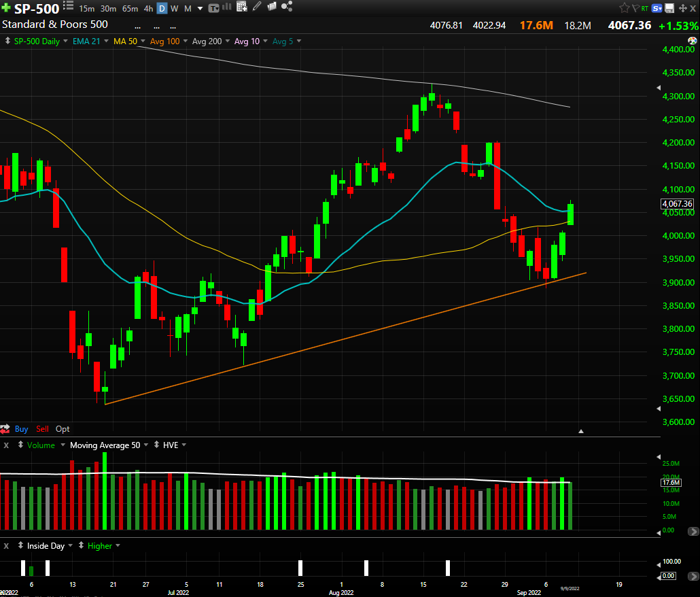Click the SP-500 symbol title
Viewport: 700px width, 597px height.
coord(37,8)
